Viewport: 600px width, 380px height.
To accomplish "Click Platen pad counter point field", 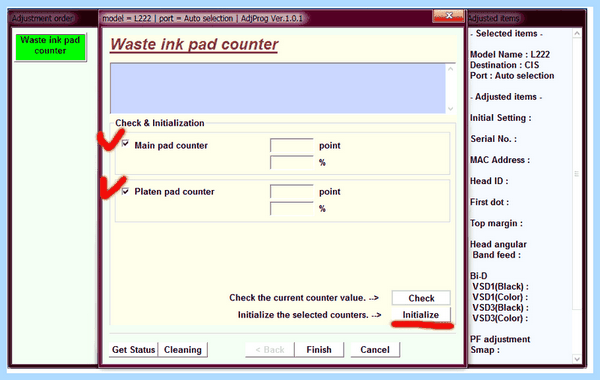I will tap(292, 191).
